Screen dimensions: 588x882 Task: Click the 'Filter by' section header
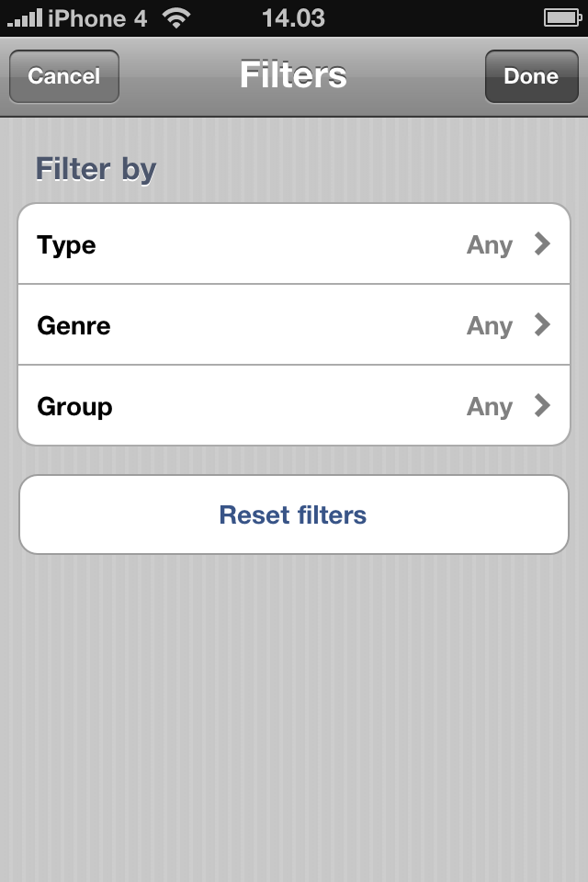point(96,169)
